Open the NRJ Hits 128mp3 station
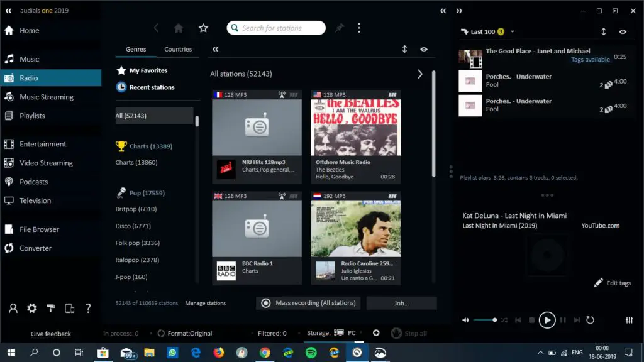The width and height of the screenshot is (644, 362). [x=257, y=136]
